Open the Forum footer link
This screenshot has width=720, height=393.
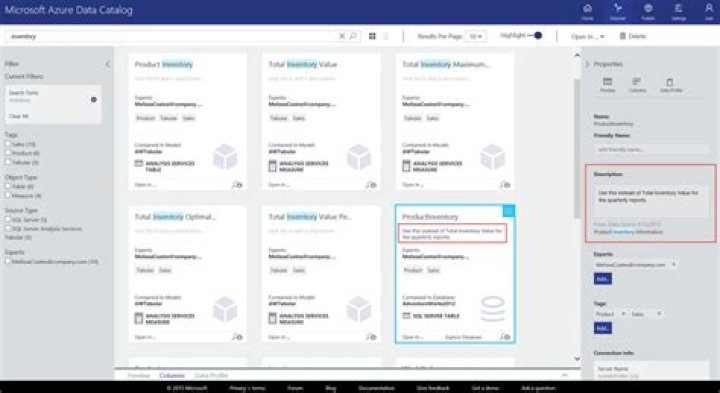[x=295, y=388]
